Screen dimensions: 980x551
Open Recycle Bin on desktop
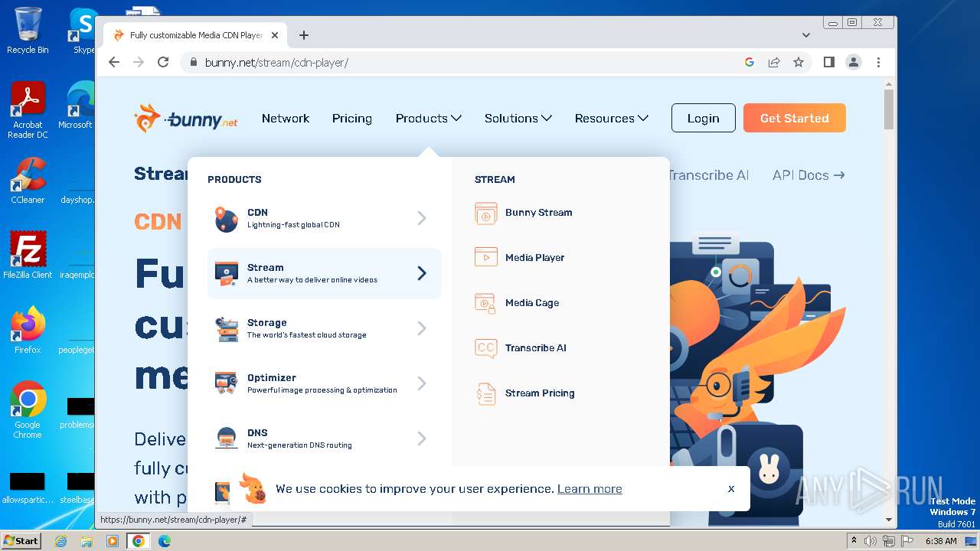[28, 31]
